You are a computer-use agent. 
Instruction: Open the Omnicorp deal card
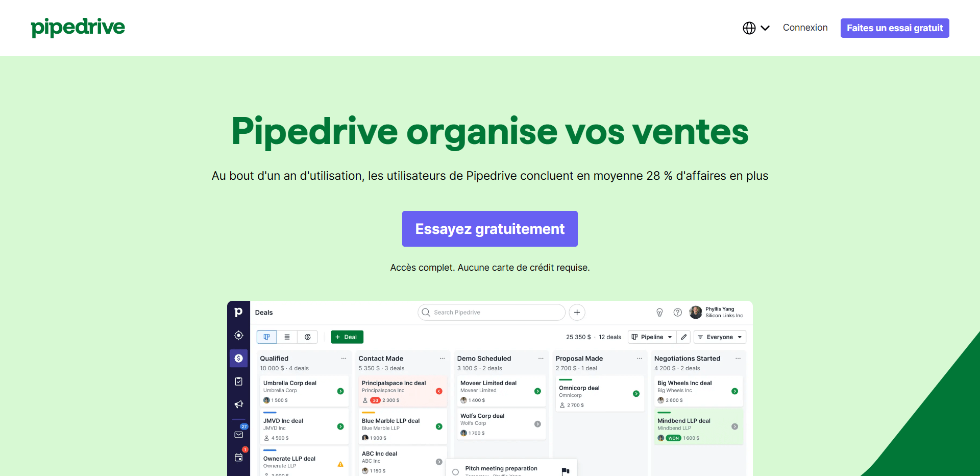(600, 394)
